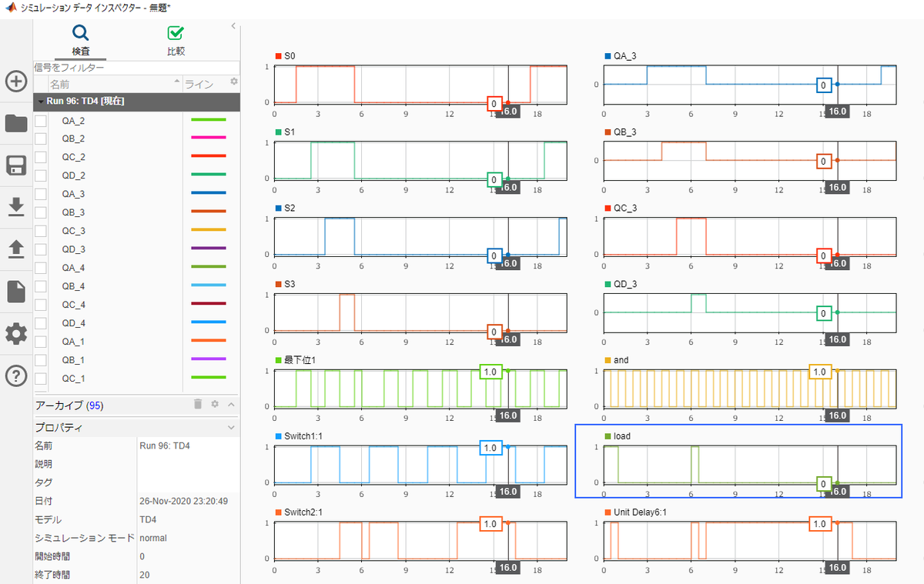Click QA_2 green line color swatch
Image resolution: width=924 pixels, height=584 pixels.
coord(208,120)
